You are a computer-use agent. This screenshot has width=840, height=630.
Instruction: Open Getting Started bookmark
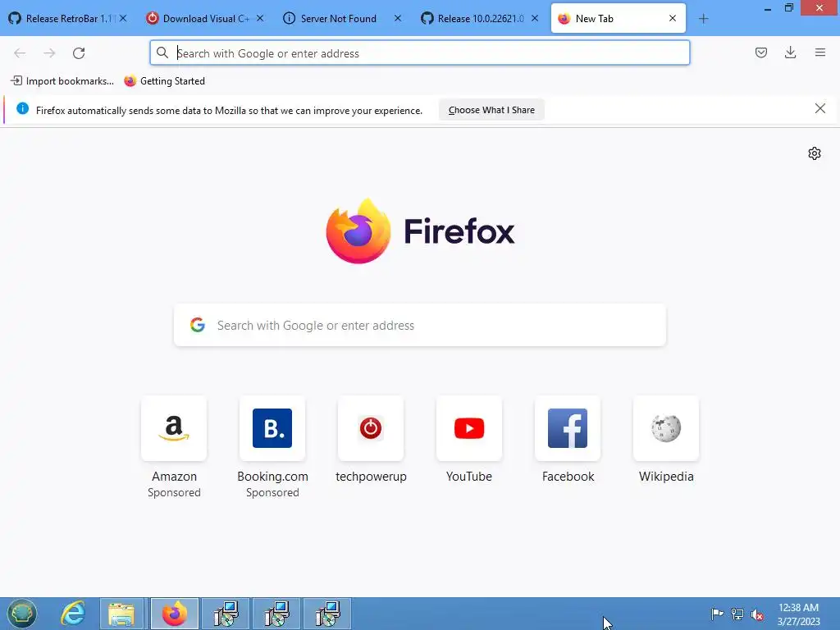pyautogui.click(x=164, y=81)
